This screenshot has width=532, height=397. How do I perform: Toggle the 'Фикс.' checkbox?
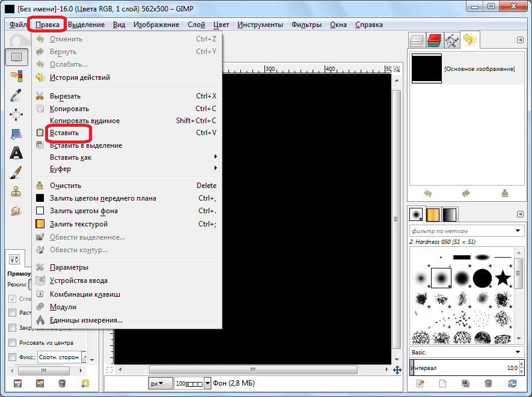pos(12,357)
